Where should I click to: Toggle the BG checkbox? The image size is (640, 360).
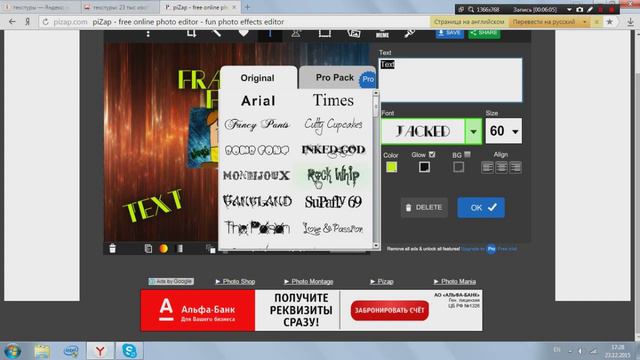click(x=467, y=154)
